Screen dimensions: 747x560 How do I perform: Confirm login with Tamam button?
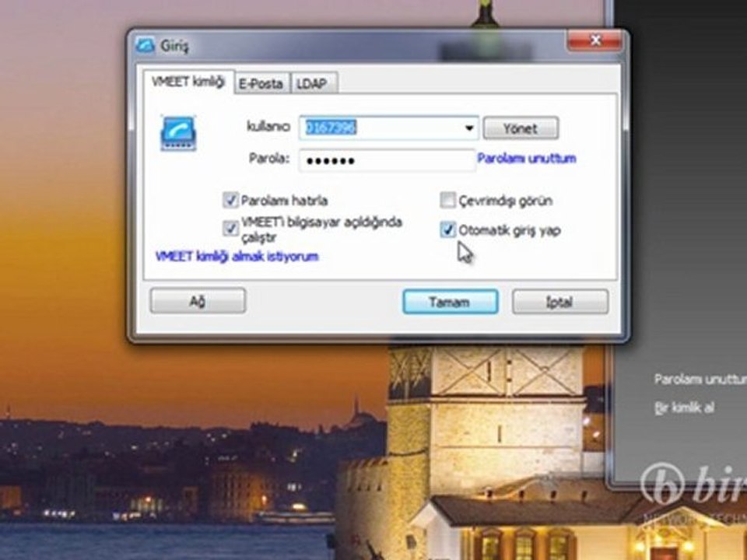[x=451, y=302]
